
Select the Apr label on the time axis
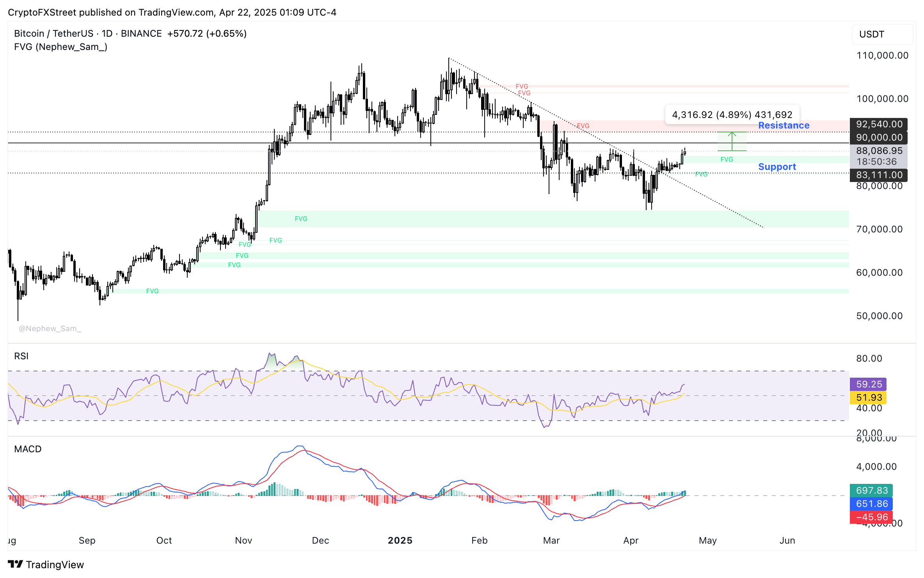[x=631, y=541]
